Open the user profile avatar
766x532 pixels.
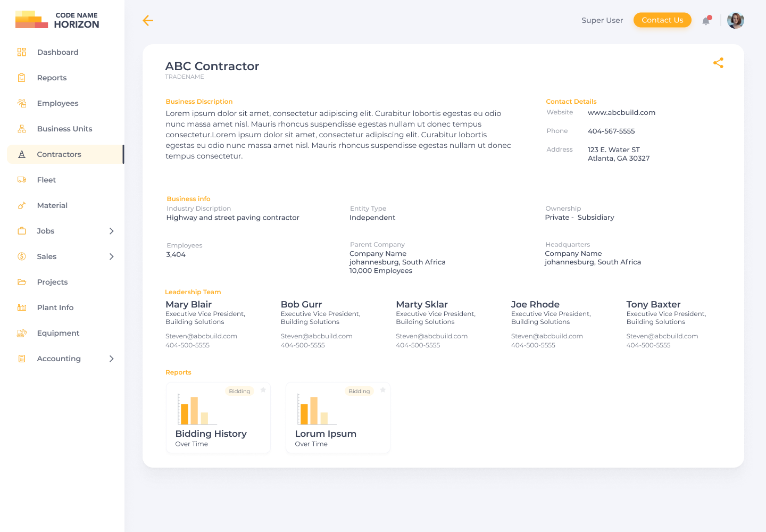[735, 20]
